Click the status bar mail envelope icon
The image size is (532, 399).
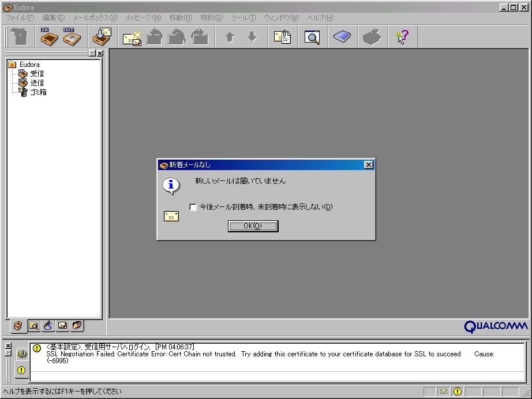(x=444, y=392)
